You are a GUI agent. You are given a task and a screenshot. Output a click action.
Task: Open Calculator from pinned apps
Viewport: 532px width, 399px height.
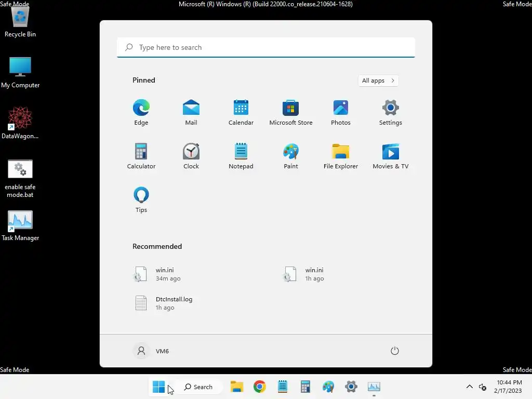coord(141,156)
